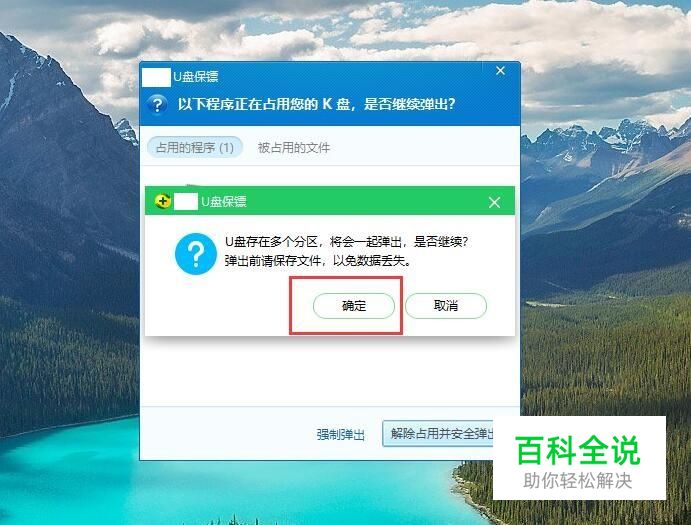This screenshot has height=525, width=691.
Task: Click the large blue question mark icon
Action: (x=196, y=254)
